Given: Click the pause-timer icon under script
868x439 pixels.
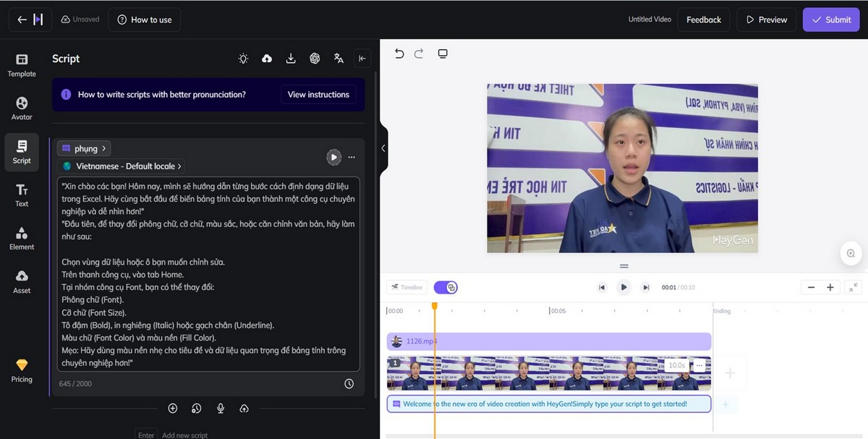Looking at the screenshot, I should pos(197,409).
